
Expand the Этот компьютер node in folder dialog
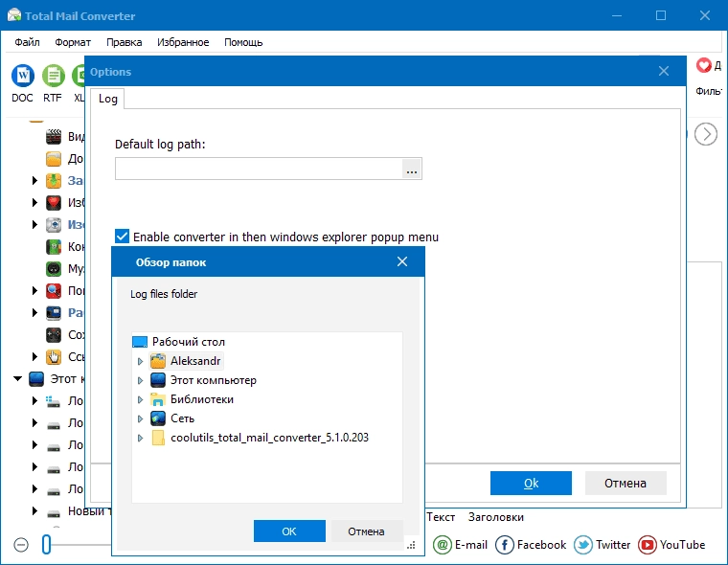pyautogui.click(x=140, y=380)
